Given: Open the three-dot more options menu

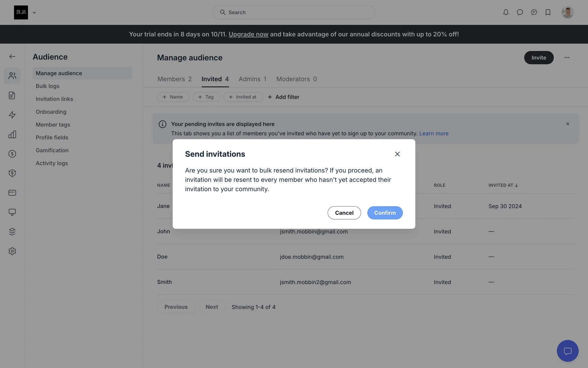Looking at the screenshot, I should click(567, 57).
